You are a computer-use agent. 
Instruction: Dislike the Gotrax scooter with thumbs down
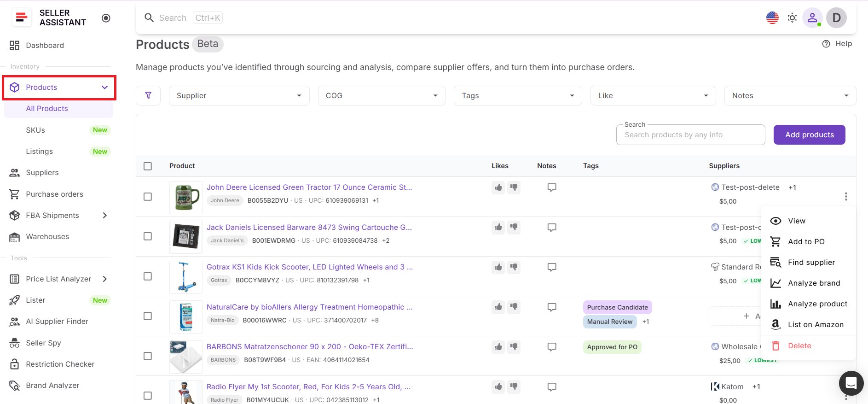pyautogui.click(x=514, y=267)
